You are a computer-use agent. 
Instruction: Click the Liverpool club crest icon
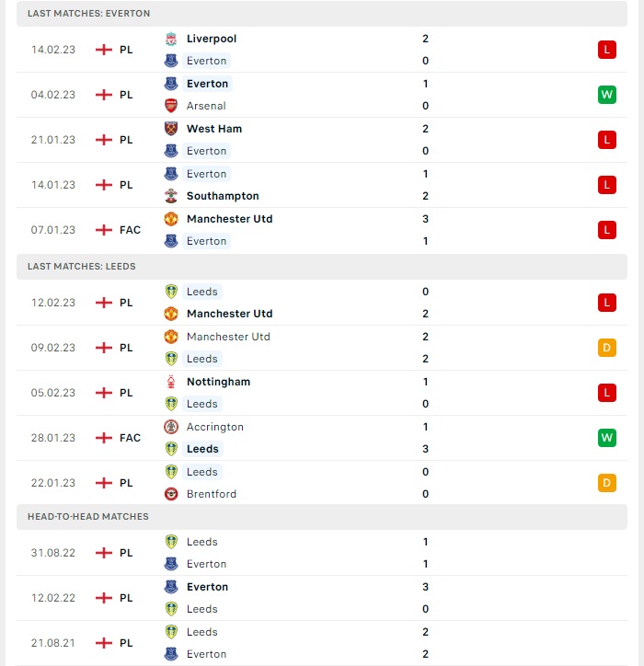pos(171,39)
